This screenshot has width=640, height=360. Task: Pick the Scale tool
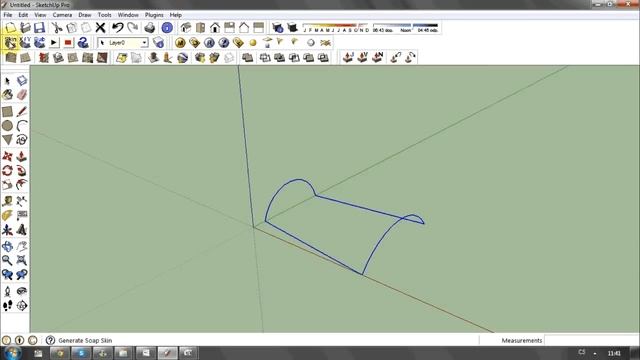click(x=7, y=185)
